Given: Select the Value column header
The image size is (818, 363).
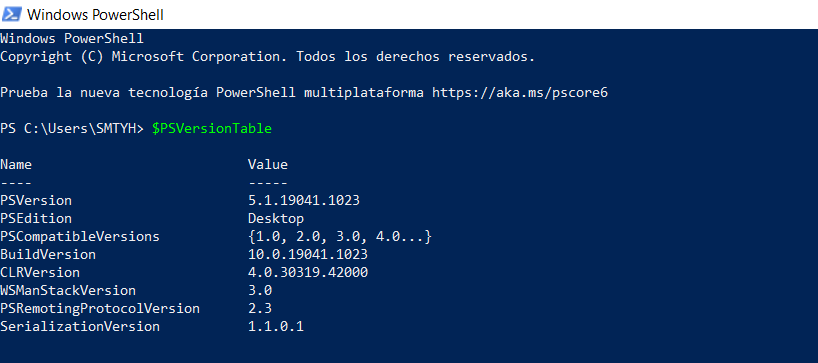Looking at the screenshot, I should click(x=268, y=165).
